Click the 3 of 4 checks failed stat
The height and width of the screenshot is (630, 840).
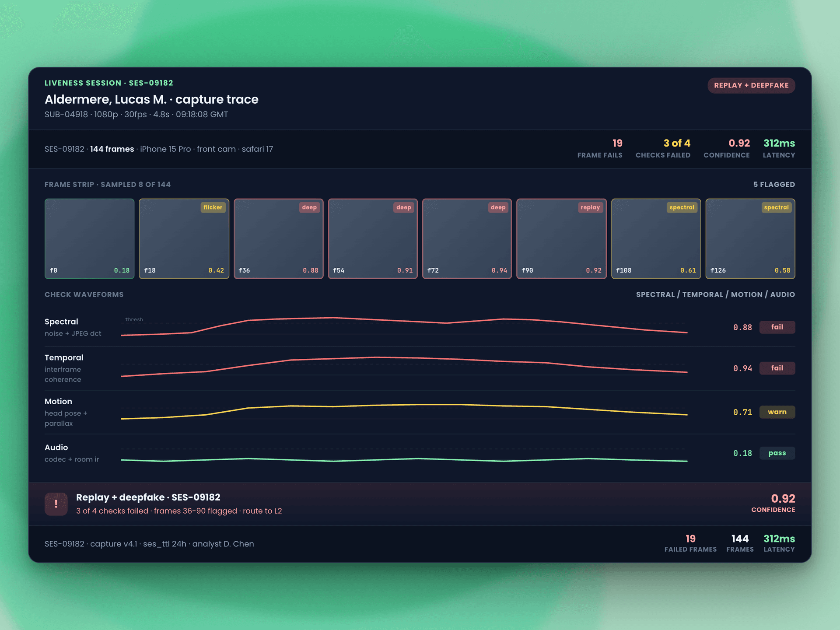pyautogui.click(x=663, y=149)
